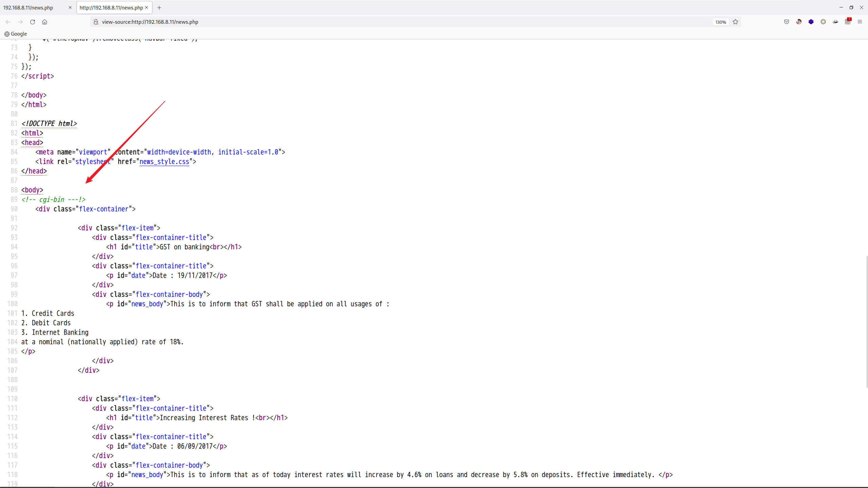Viewport: 868px width, 488px height.
Task: Reset the 130% zoom level indicator
Action: click(721, 22)
